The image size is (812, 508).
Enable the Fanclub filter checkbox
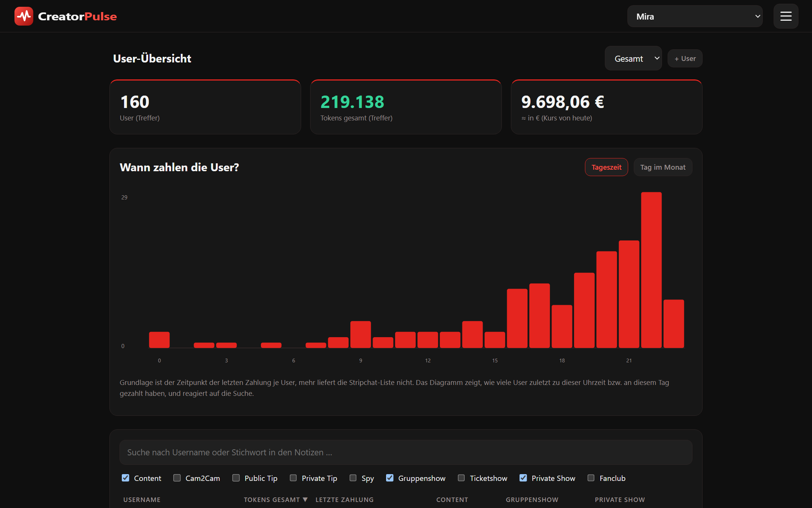click(591, 478)
